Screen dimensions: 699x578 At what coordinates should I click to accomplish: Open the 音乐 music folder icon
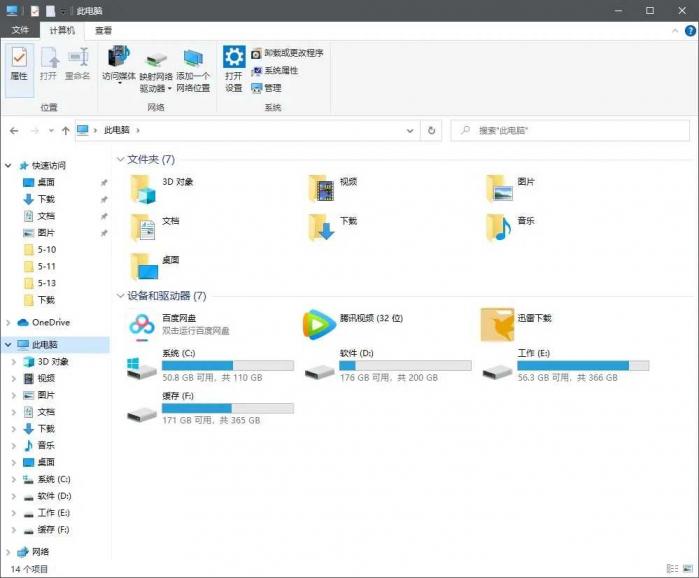pos(499,228)
